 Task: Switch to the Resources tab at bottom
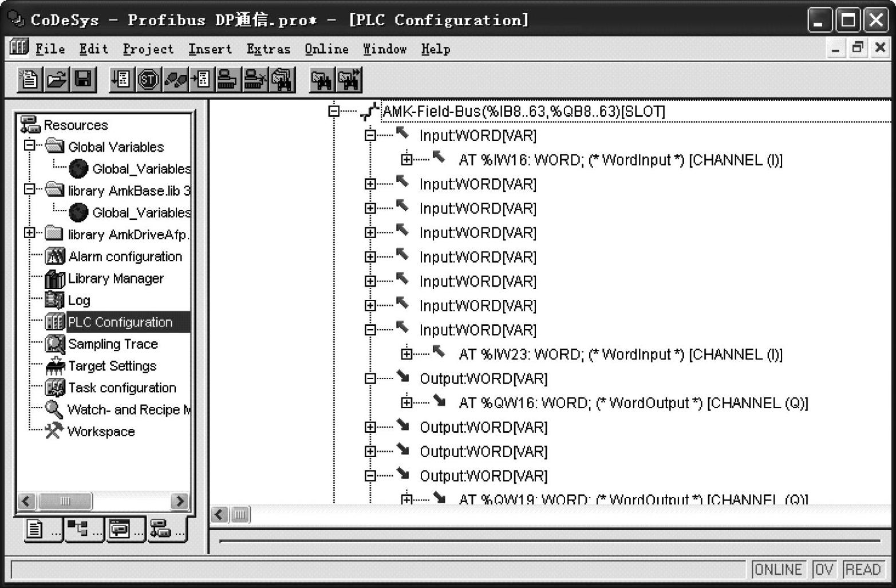[167, 530]
